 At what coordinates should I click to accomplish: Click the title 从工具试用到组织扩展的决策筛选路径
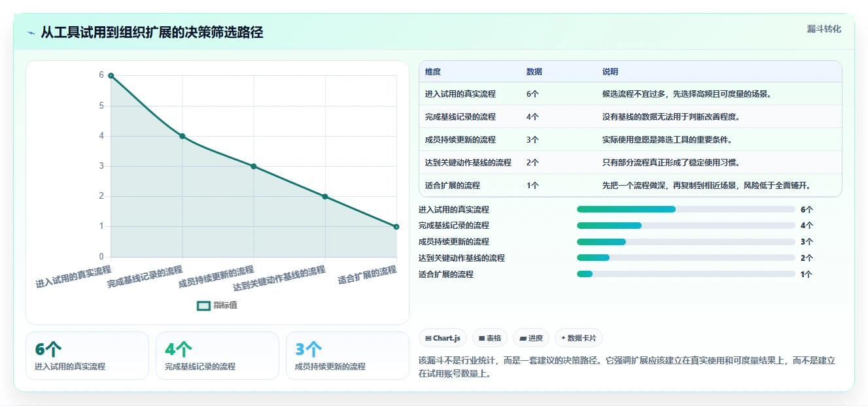click(152, 32)
